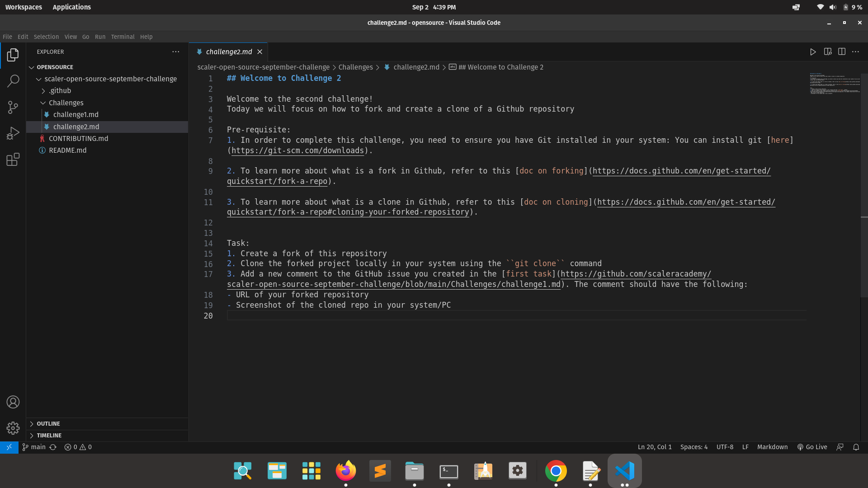Viewport: 868px width, 488px height.
Task: Open the Terminal menu
Action: pyautogui.click(x=123, y=37)
